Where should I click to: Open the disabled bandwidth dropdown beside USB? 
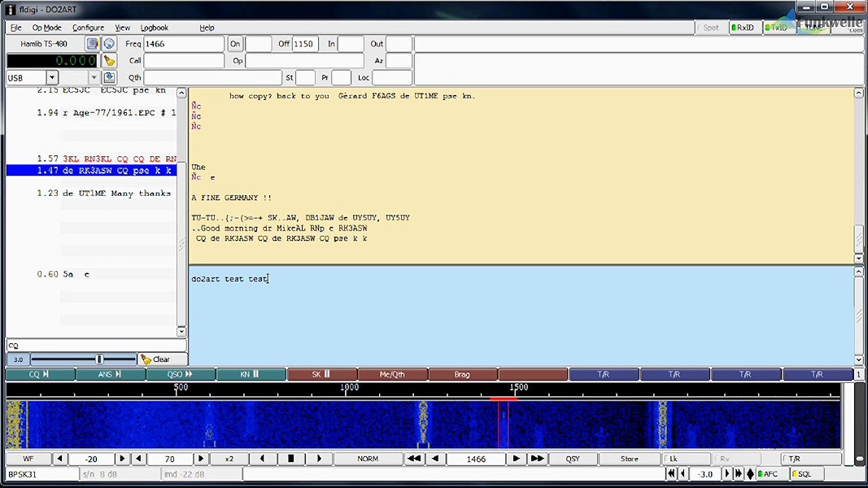click(94, 78)
